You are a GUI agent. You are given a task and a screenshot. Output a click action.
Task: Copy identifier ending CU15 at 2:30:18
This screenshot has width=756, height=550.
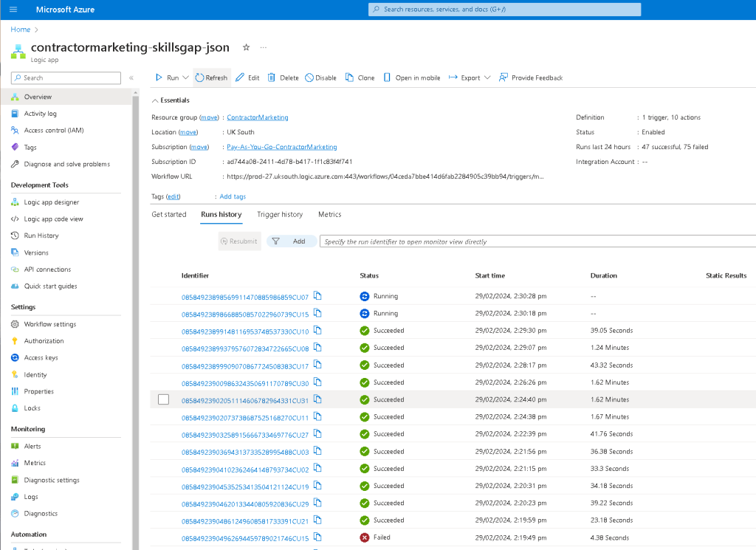pyautogui.click(x=317, y=313)
